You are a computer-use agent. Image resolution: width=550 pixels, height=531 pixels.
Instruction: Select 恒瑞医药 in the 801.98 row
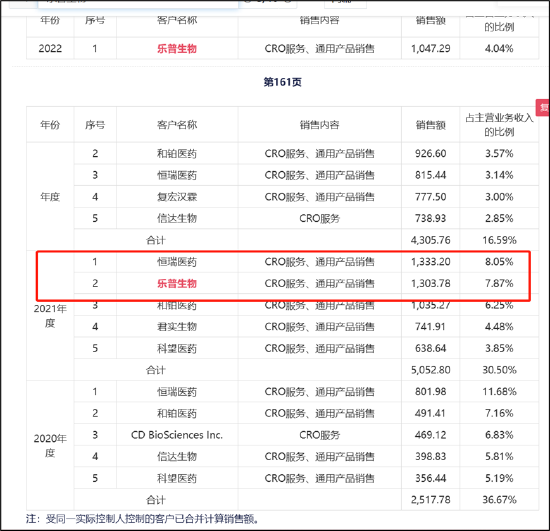[177, 392]
